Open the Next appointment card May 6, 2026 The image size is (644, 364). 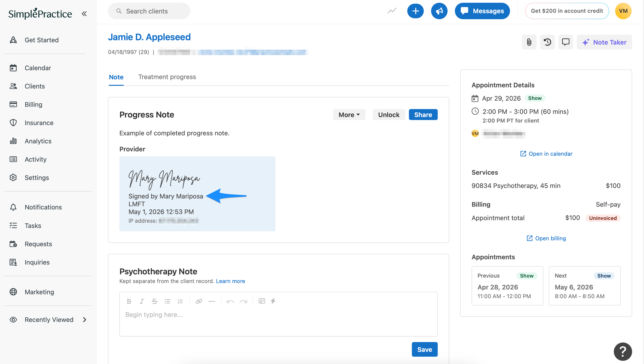point(585,286)
